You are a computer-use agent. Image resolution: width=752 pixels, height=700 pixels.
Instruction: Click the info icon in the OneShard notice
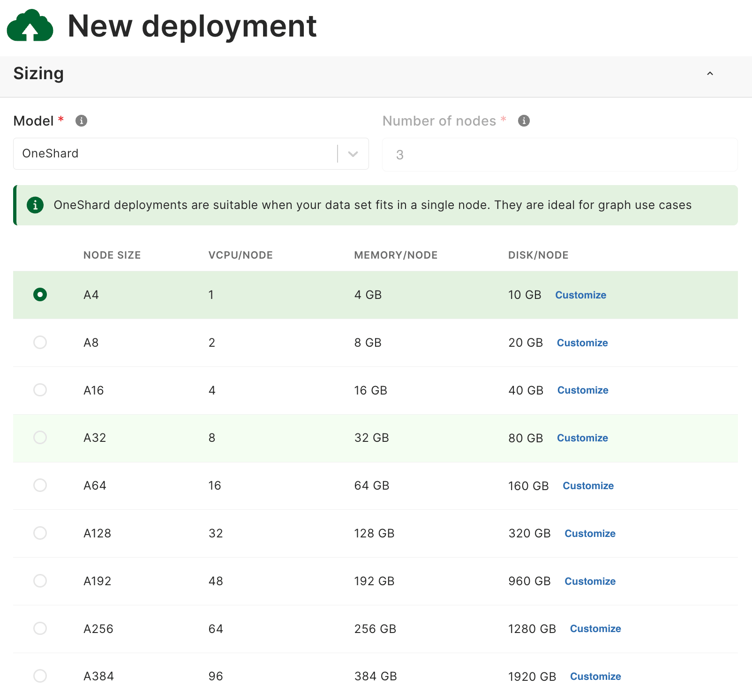[35, 205]
